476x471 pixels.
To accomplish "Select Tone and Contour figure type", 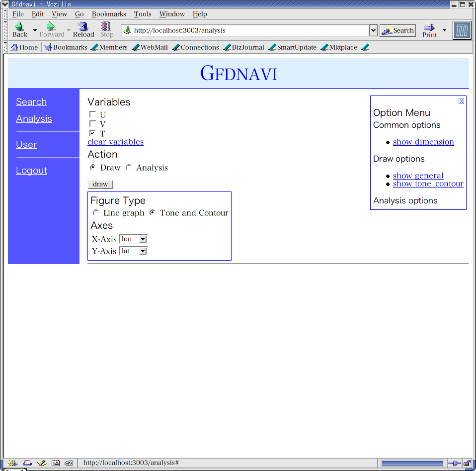I will (153, 212).
